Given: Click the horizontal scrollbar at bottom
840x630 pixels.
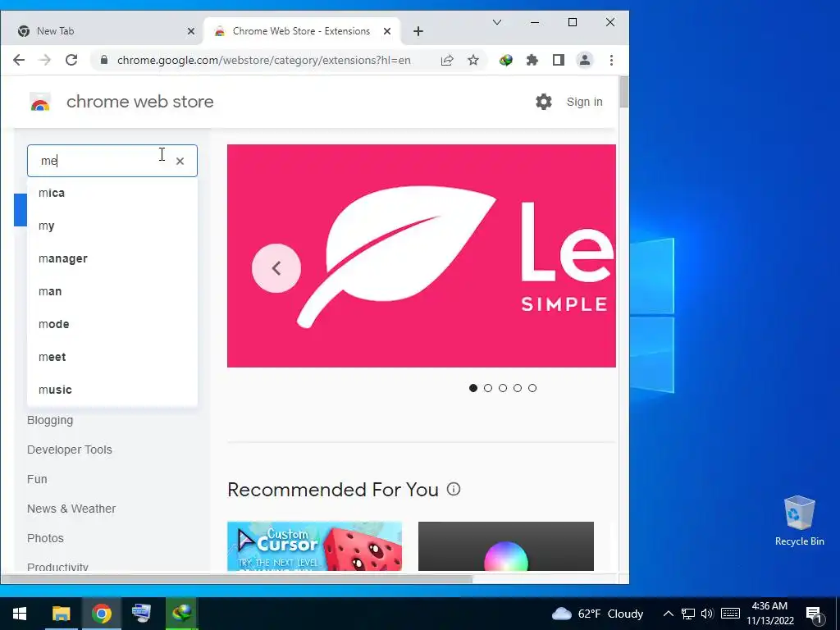Looking at the screenshot, I should [x=237, y=578].
